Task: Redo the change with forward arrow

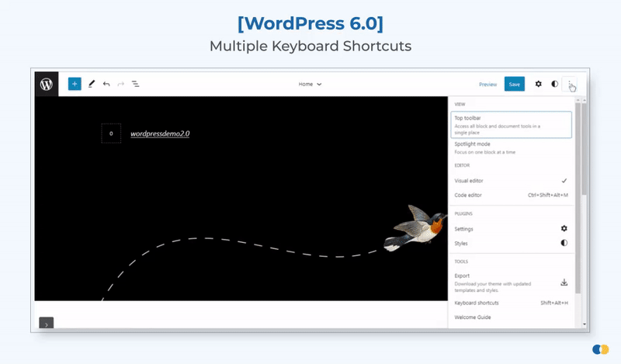Action: click(121, 84)
